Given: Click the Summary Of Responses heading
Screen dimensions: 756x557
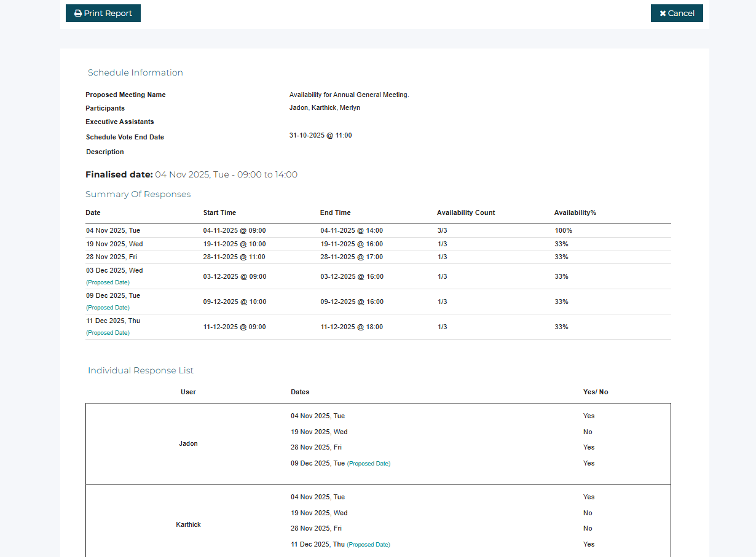Looking at the screenshot, I should click(x=138, y=194).
